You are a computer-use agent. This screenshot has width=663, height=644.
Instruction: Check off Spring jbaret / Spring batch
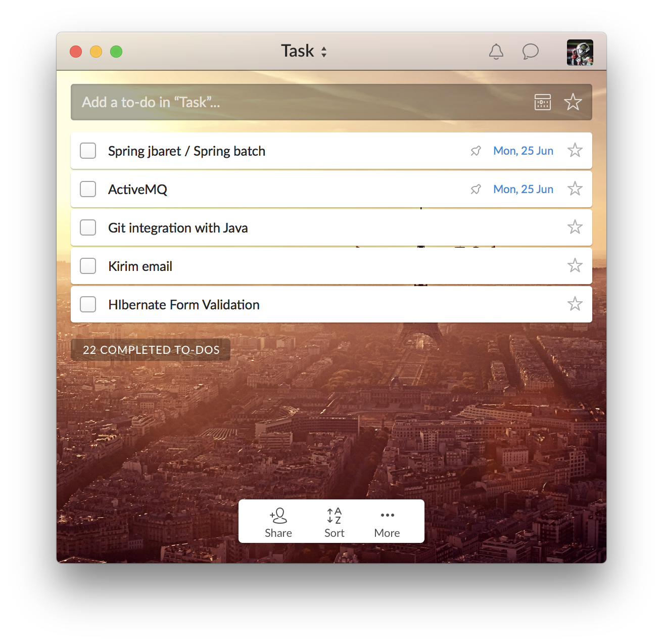click(x=88, y=151)
